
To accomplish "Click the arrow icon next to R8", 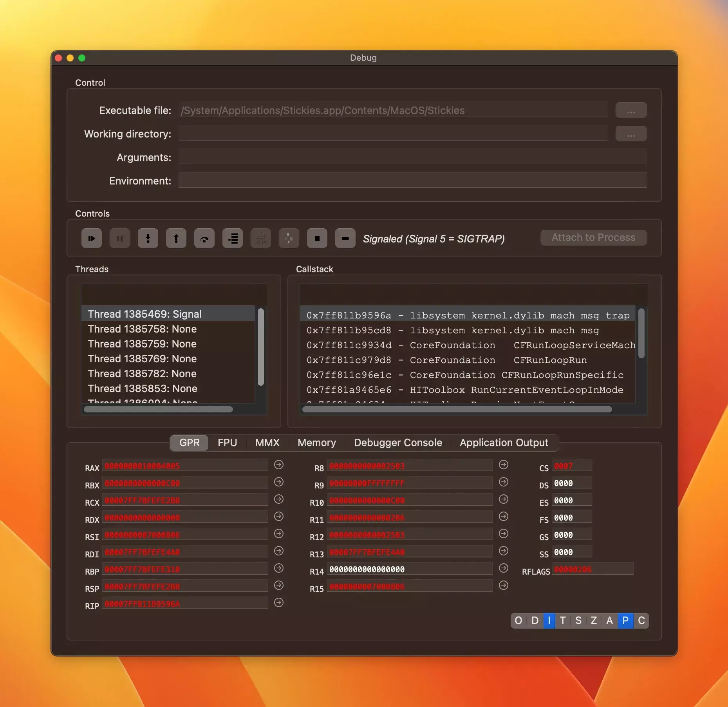I will [504, 465].
